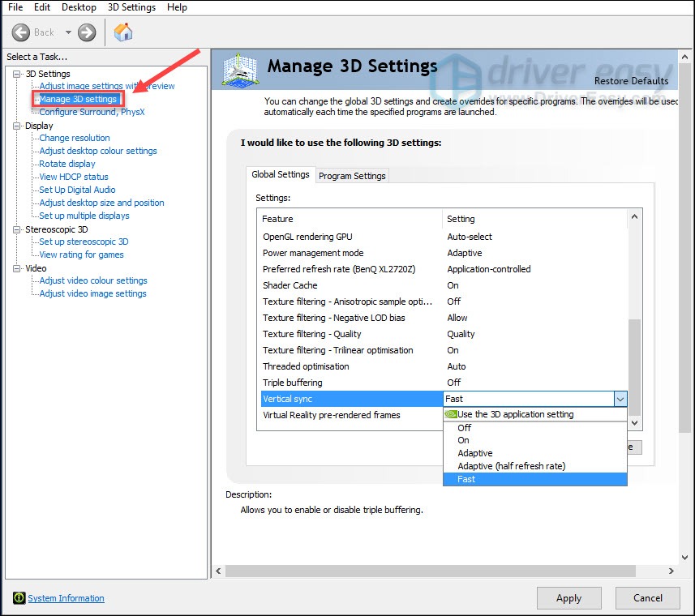Screen dimensions: 695x616
Task: Click the Back arrow icon
Action: 21,32
